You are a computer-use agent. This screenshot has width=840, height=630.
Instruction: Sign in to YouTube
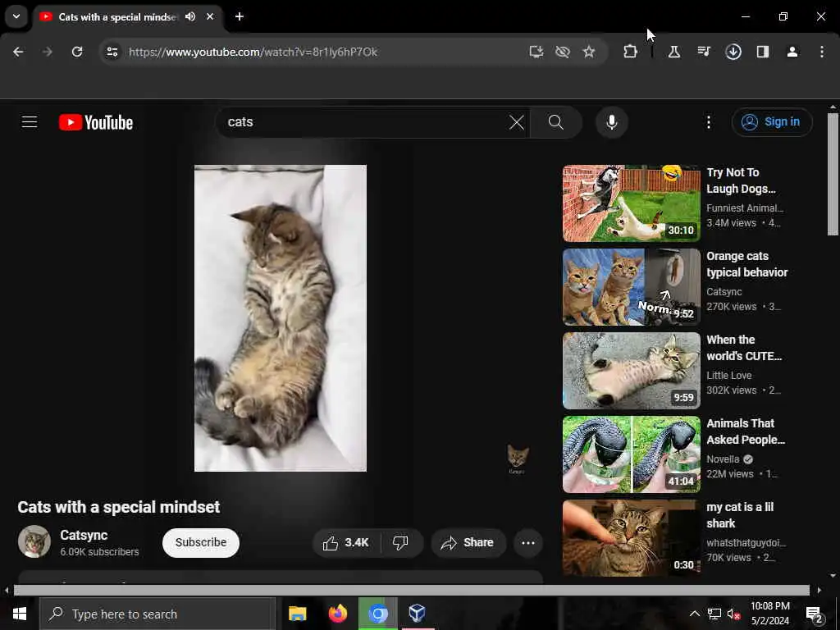[771, 122]
